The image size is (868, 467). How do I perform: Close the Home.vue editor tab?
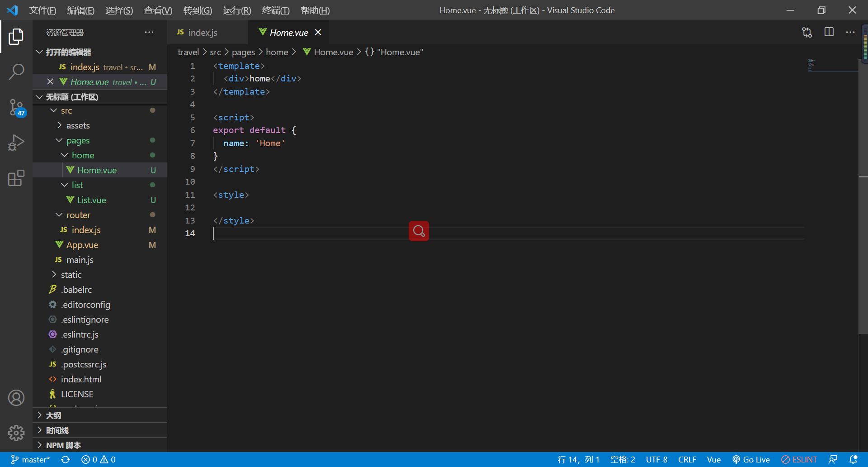click(x=318, y=33)
